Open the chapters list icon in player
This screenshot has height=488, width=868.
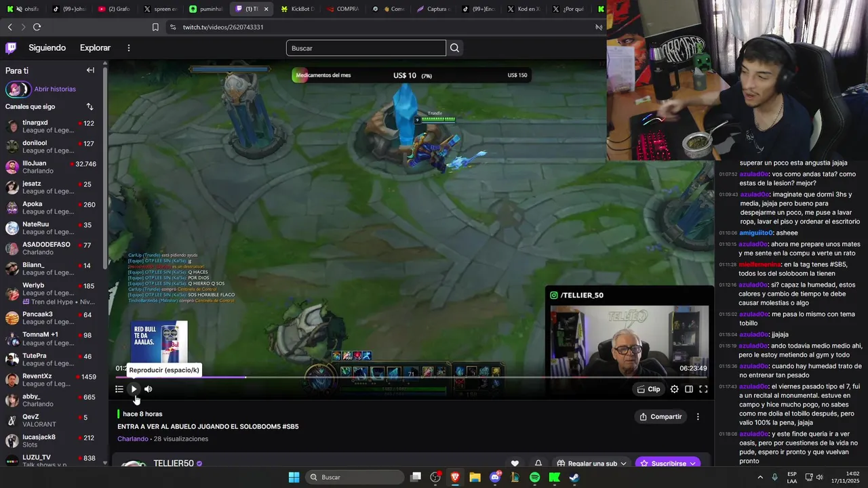119,389
